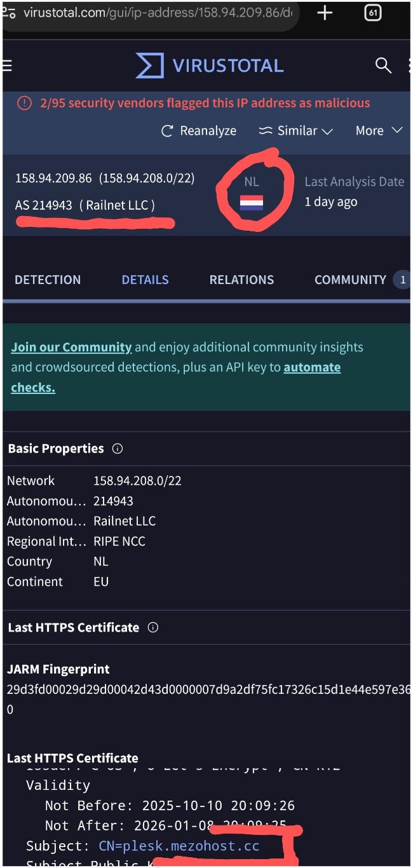Click the VirusTotal logo

pos(210,65)
